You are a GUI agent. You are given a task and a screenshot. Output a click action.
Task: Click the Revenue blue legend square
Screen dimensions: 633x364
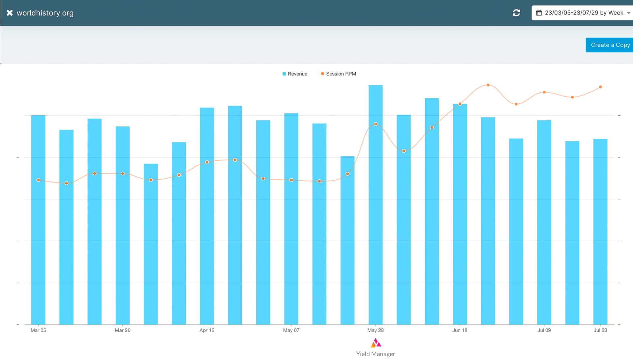point(284,74)
